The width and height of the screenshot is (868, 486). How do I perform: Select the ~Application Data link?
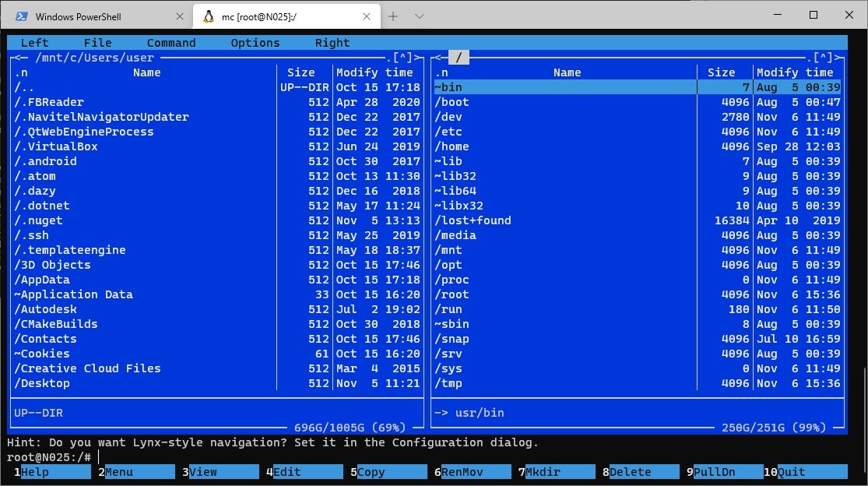(x=217, y=294)
